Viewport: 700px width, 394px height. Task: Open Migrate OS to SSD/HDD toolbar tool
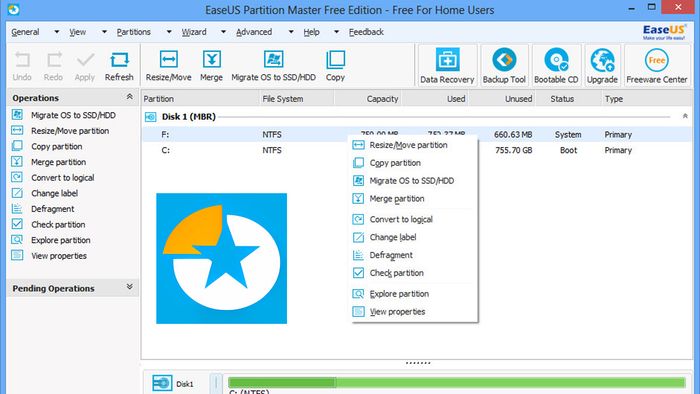[x=273, y=66]
